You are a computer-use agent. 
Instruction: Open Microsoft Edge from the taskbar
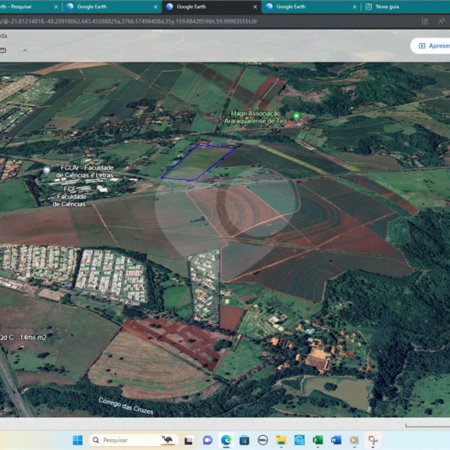click(226, 440)
